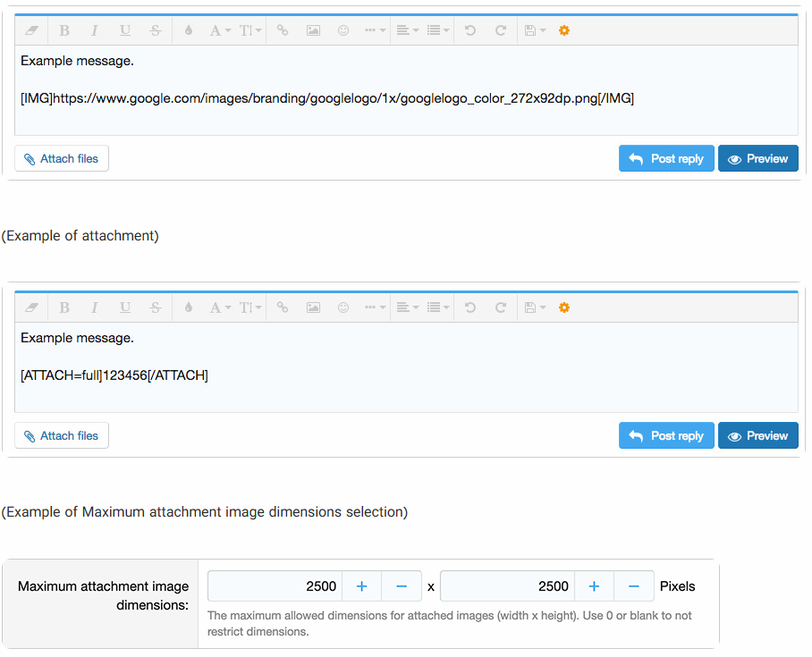
Task: Open font family dropdown in the top editor
Action: click(x=220, y=30)
